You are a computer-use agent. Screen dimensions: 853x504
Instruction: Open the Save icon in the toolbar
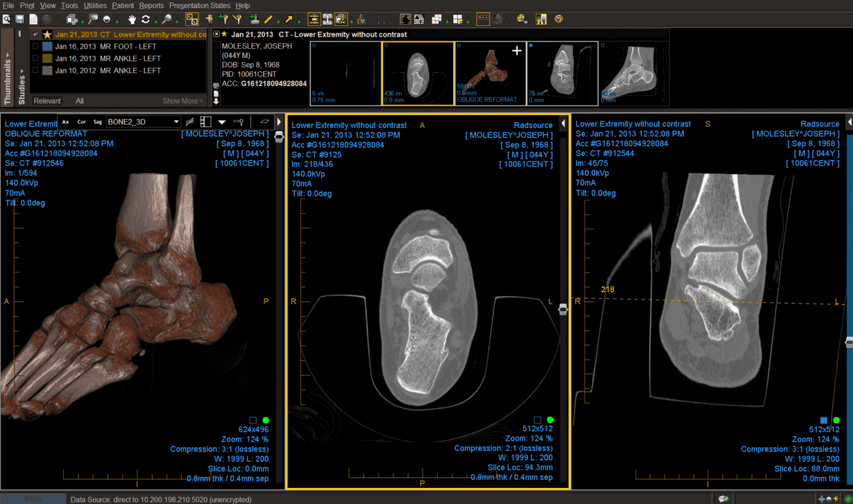point(19,19)
